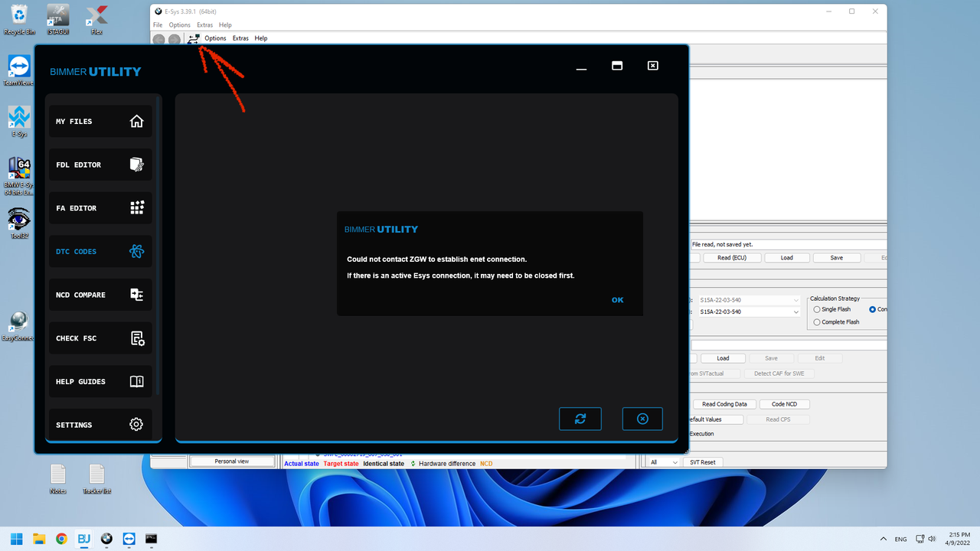Click Code NCD button
Screen dimensions: 980x551
click(x=786, y=404)
